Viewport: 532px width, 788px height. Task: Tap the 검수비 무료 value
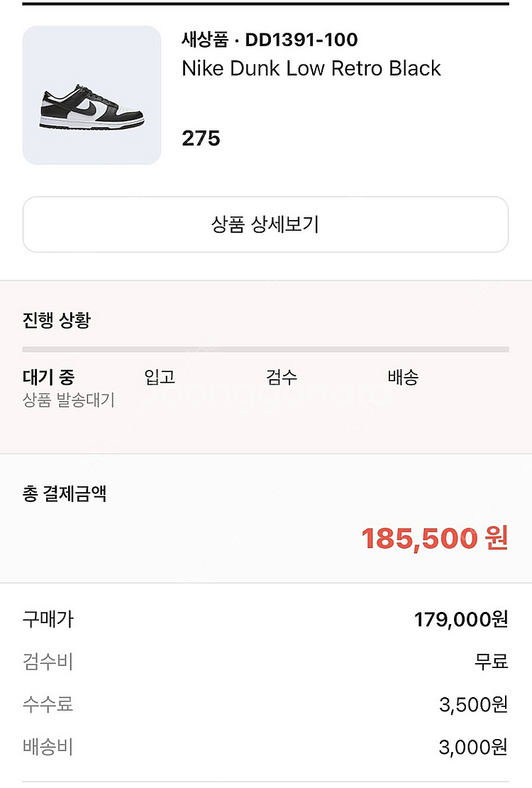(x=492, y=662)
